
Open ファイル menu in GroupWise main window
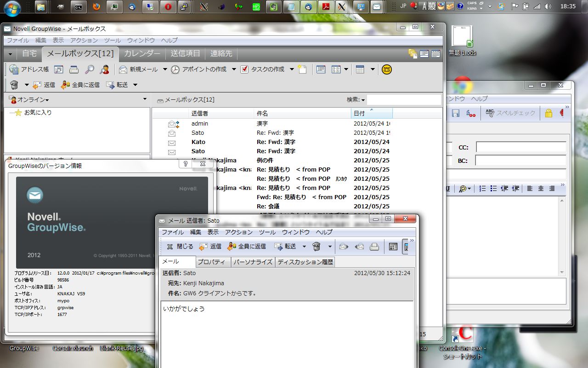(x=17, y=40)
